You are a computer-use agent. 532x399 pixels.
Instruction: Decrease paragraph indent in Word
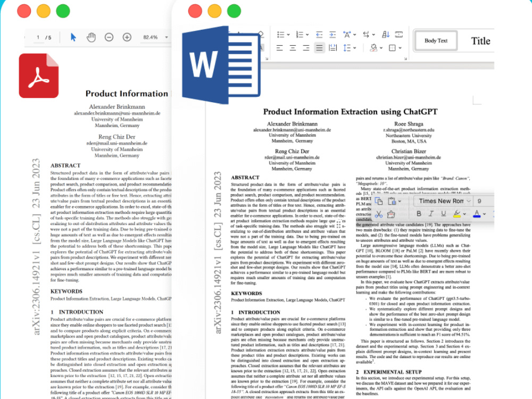(319, 34)
